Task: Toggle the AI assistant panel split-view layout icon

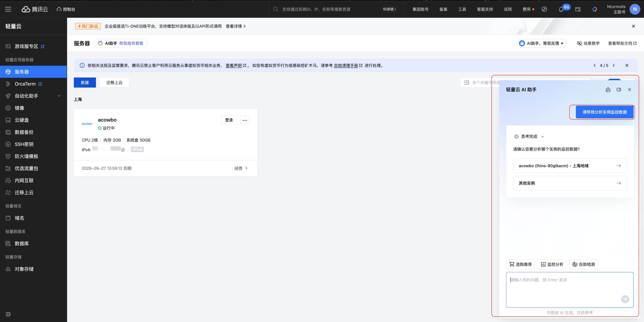Action: click(x=619, y=90)
